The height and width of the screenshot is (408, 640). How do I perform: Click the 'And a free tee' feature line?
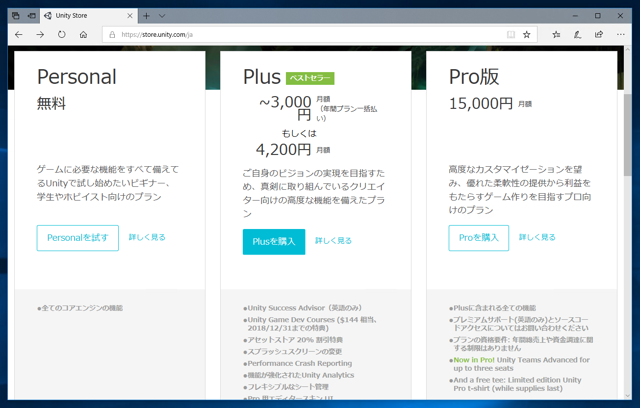click(515, 384)
